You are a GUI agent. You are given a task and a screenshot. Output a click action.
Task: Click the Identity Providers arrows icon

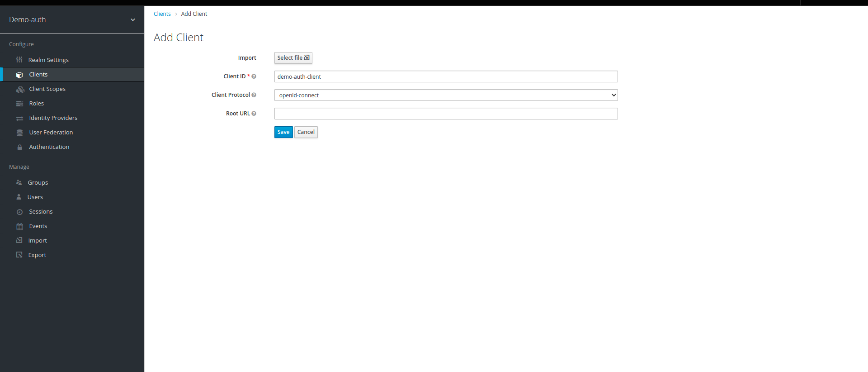(20, 118)
